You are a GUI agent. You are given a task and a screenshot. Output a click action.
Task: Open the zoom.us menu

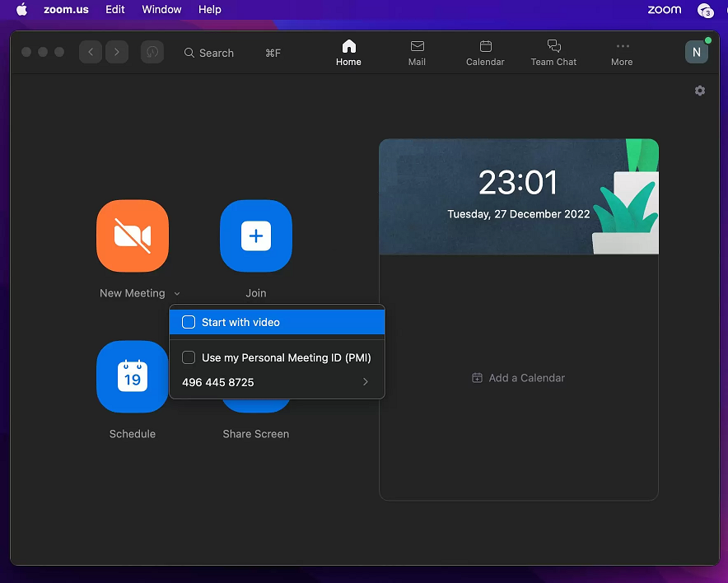(66, 9)
